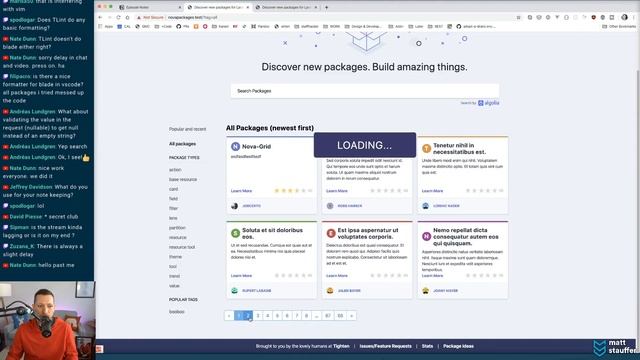Open Learn More on Soluta card
The width and height of the screenshot is (640, 360).
[241, 276]
